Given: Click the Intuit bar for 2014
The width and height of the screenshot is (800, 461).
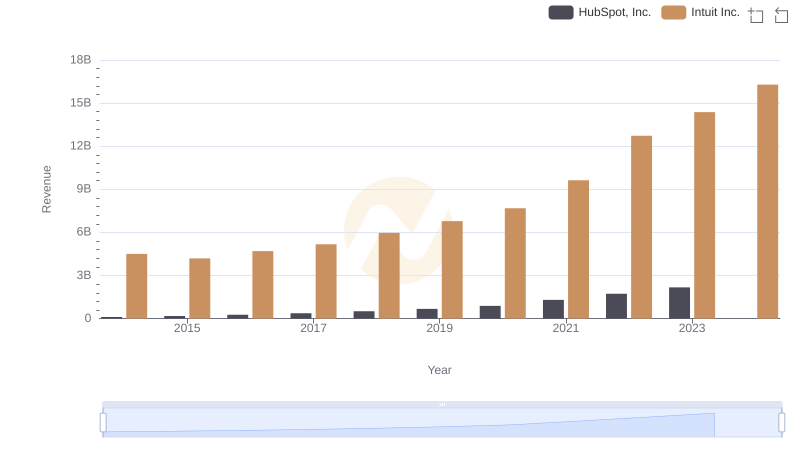Looking at the screenshot, I should pos(137,286).
